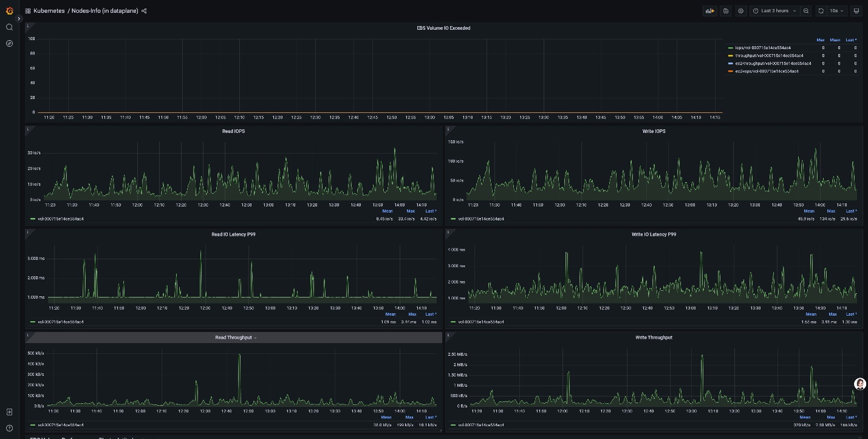
Task: Sort EBS Volume legend by Mean column
Action: tap(835, 40)
